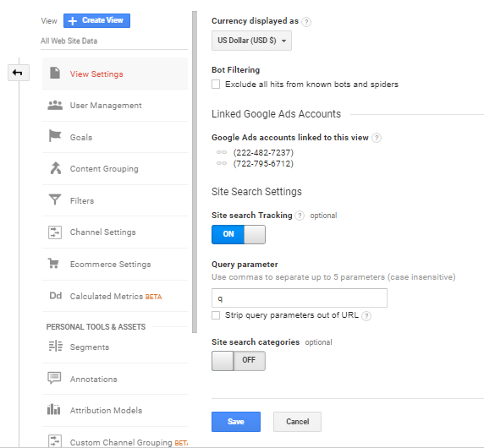Screen dimensions: 484x448
Task: Click Google Ads account (222-482-7237)
Action: (263, 153)
